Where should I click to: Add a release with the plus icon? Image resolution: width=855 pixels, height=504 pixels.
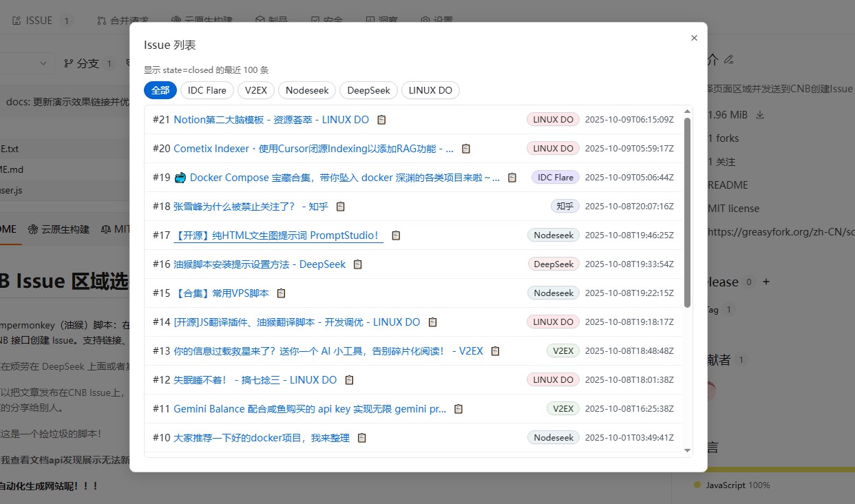point(766,282)
